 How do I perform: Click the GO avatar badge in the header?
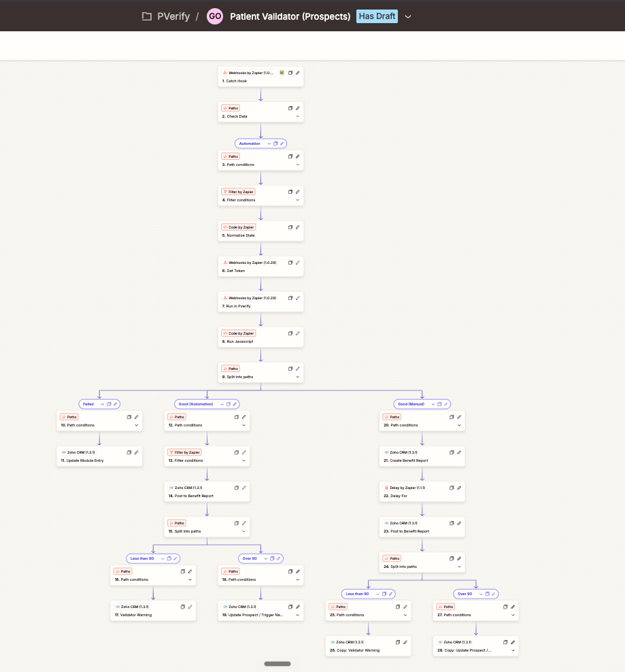coord(215,16)
